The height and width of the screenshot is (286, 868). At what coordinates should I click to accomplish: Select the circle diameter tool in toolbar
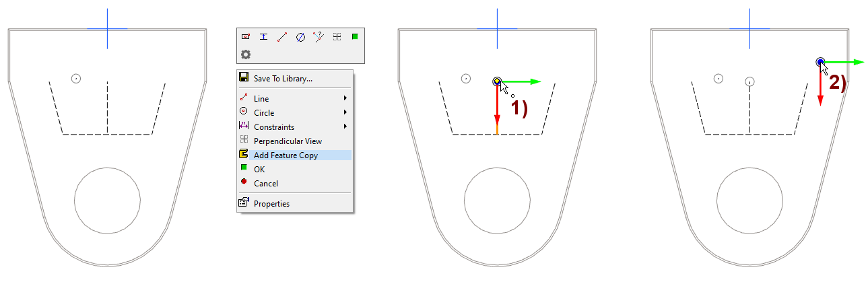[x=300, y=37]
